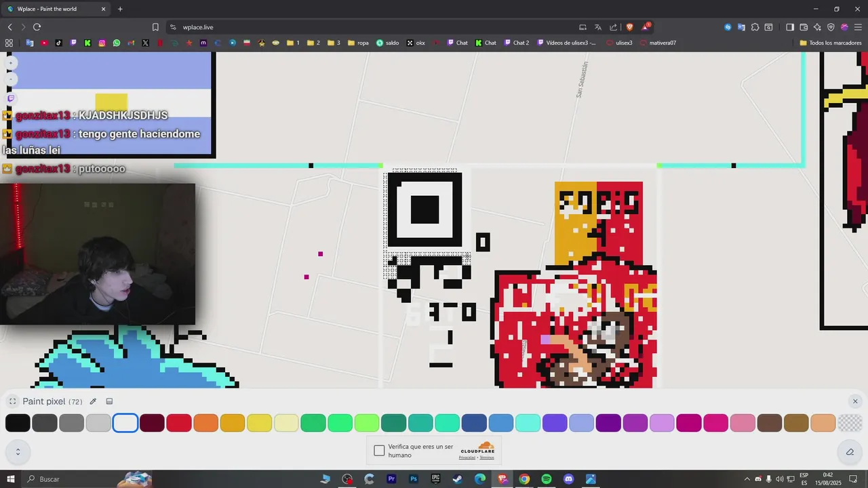Open Spotify from the taskbar
This screenshot has height=488, width=868.
(x=547, y=479)
